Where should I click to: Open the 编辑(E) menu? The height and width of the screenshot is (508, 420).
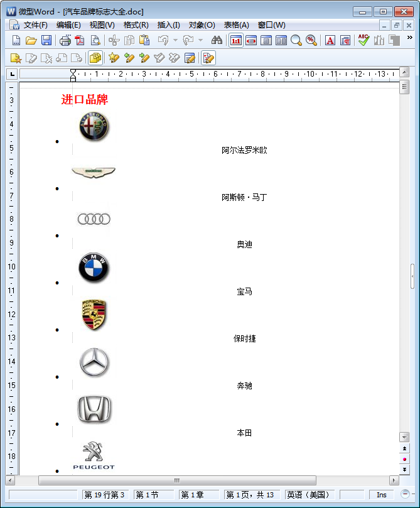[68, 25]
